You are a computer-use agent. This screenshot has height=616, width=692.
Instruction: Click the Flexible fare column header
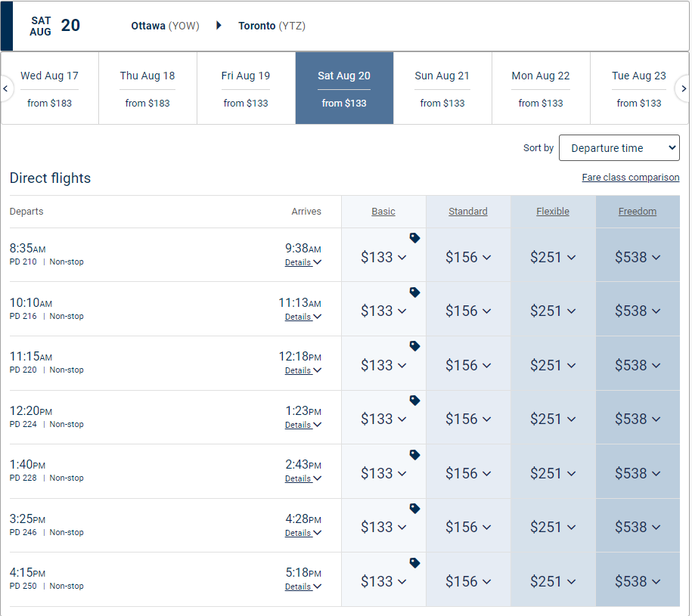coord(553,212)
